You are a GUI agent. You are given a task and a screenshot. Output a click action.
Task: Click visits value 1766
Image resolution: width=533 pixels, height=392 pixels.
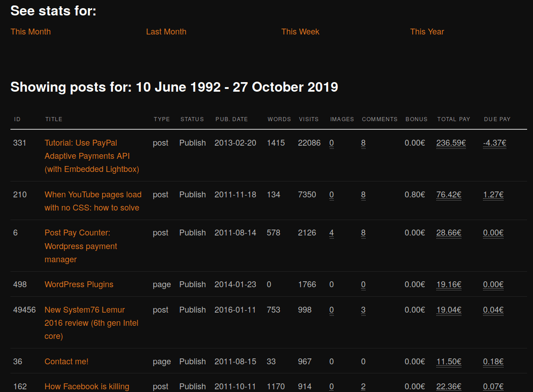click(307, 284)
